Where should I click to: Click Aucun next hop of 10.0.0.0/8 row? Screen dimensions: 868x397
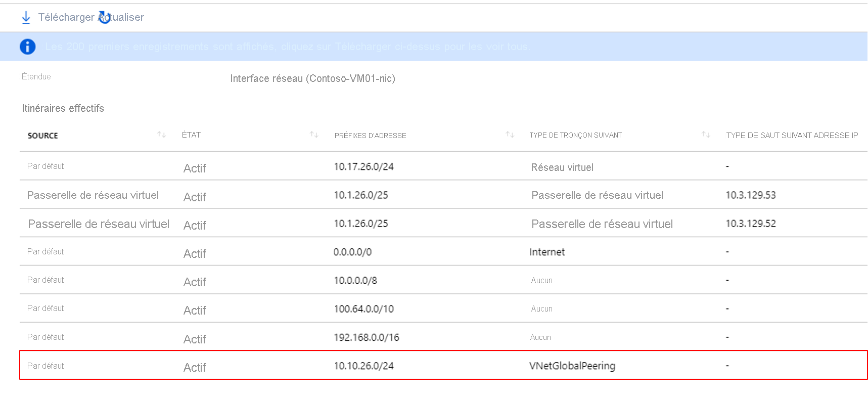pos(541,280)
